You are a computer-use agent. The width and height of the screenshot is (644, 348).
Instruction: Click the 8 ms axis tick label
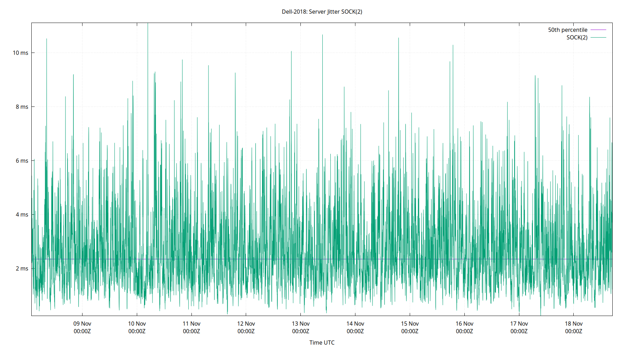pyautogui.click(x=22, y=107)
